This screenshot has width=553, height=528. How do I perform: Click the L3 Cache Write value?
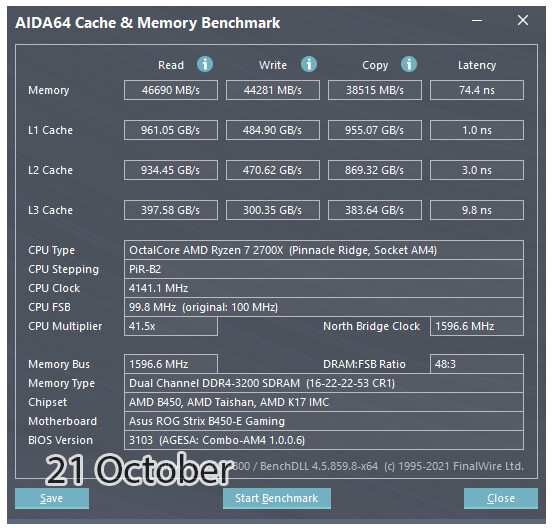coord(273,210)
